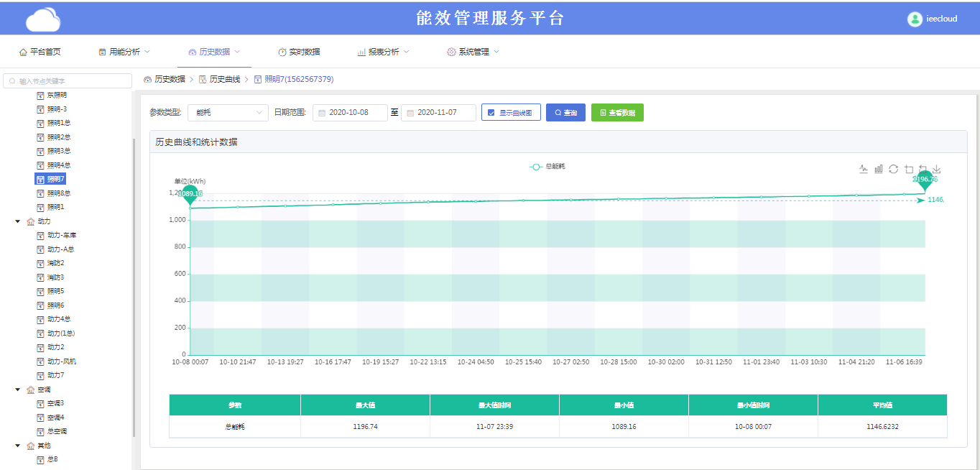Click the meter icon beside 消防3
Screen dimensions: 980x470
pos(40,277)
